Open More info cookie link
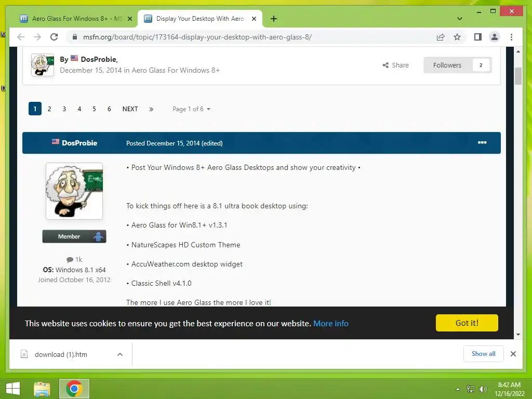Viewport: 532px width, 399px height. click(331, 323)
